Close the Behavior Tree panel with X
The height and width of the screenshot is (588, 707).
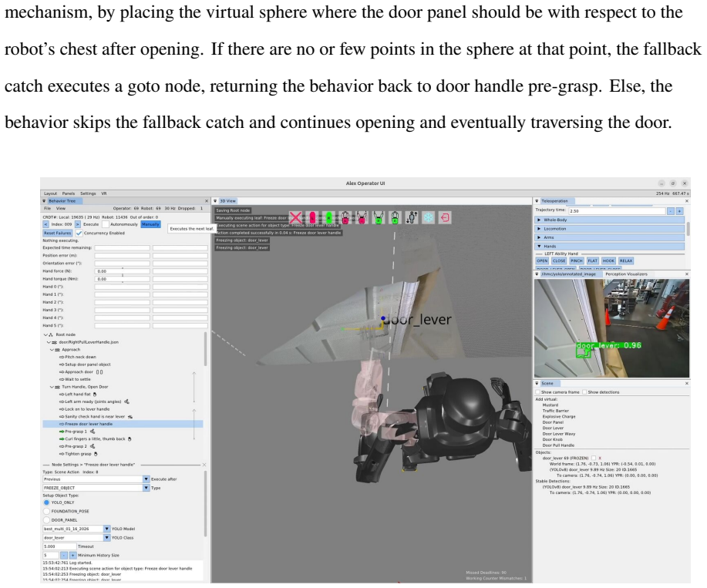(207, 201)
